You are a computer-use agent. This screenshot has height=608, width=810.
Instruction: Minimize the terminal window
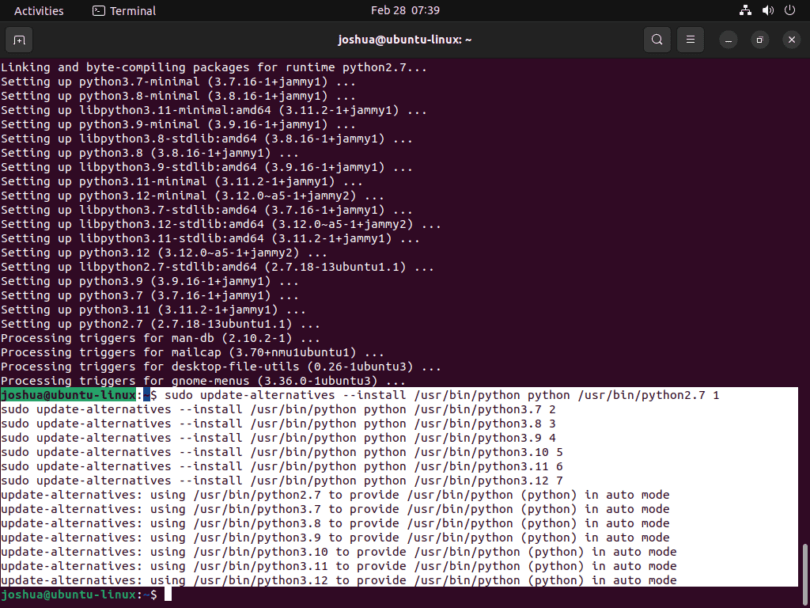[727, 39]
